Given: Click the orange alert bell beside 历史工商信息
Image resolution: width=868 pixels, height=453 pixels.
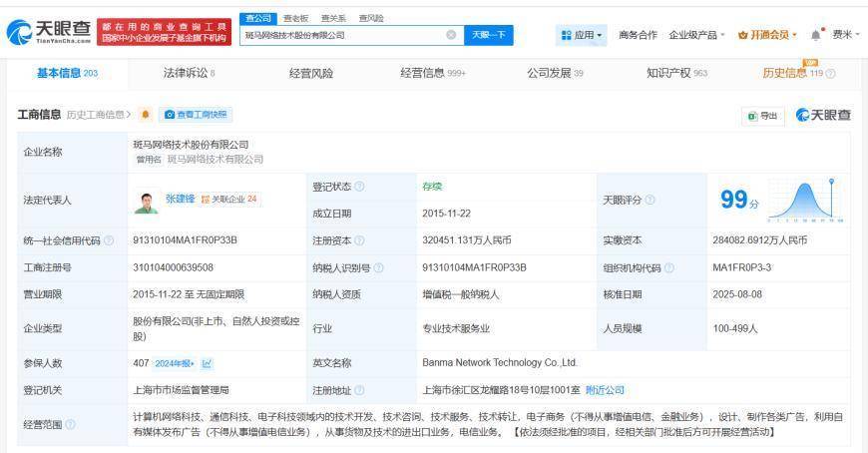Looking at the screenshot, I should (x=145, y=115).
